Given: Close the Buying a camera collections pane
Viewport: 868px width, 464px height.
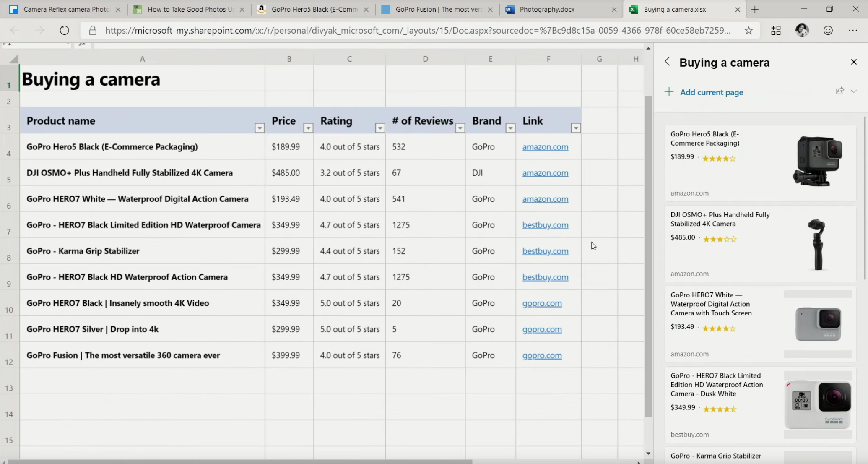Looking at the screenshot, I should pos(854,62).
